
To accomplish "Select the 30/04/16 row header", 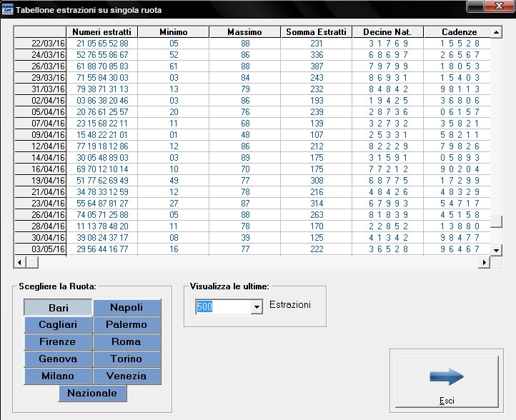I will point(40,237).
